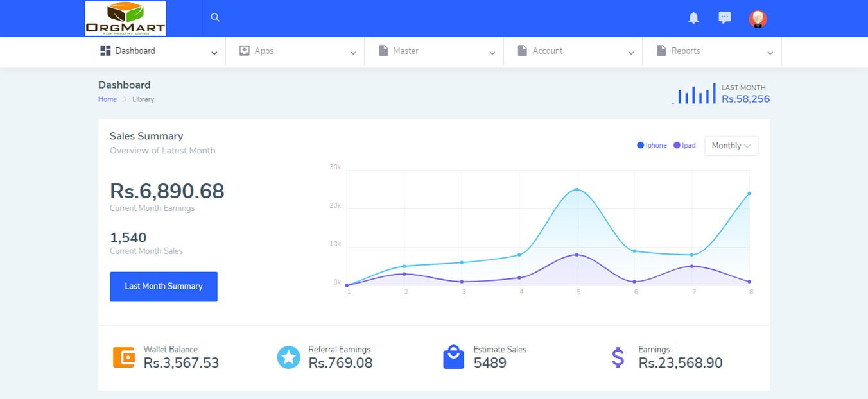Click the Estimate Sales shopping bag icon

453,357
